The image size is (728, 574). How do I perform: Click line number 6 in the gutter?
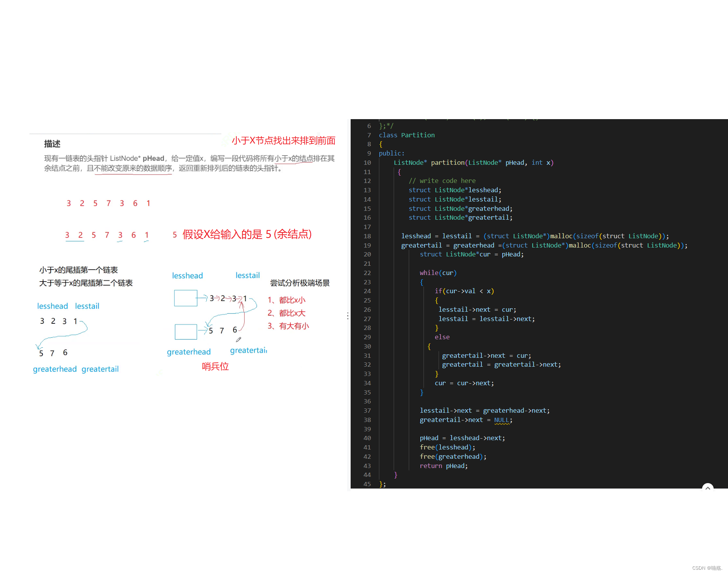[369, 126]
